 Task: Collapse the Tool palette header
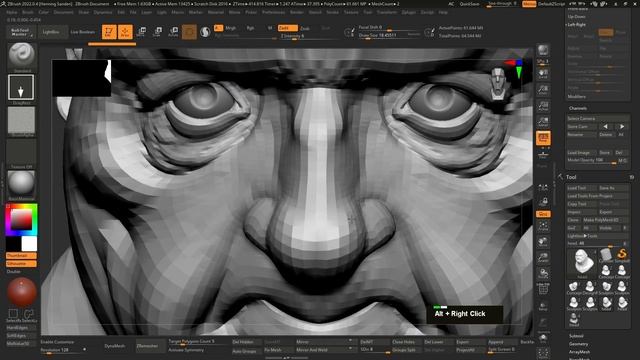(x=571, y=177)
